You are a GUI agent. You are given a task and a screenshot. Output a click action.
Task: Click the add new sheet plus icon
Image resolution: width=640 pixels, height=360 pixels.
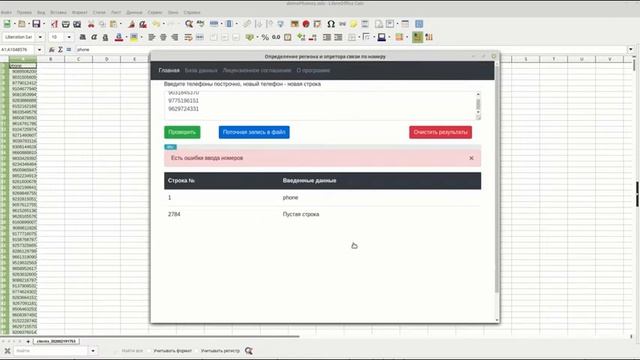coord(28,341)
